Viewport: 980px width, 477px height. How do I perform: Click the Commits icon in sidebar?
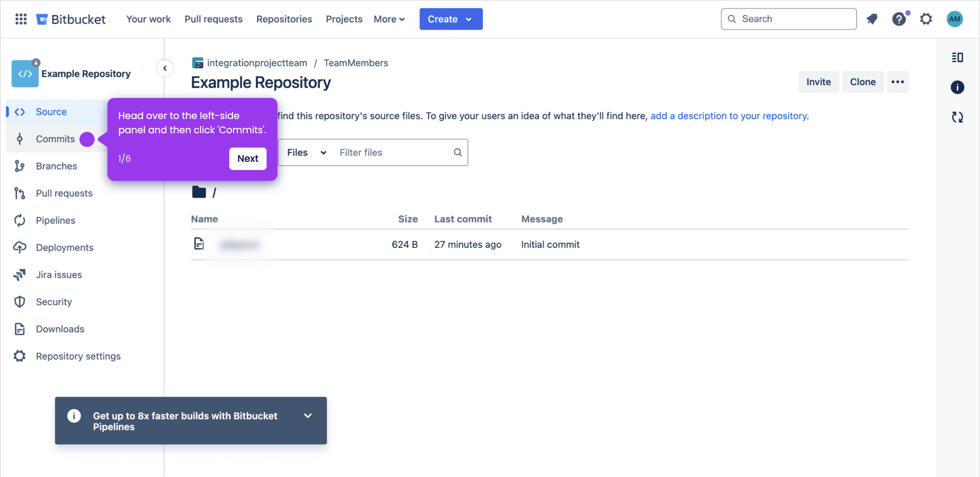(x=20, y=139)
